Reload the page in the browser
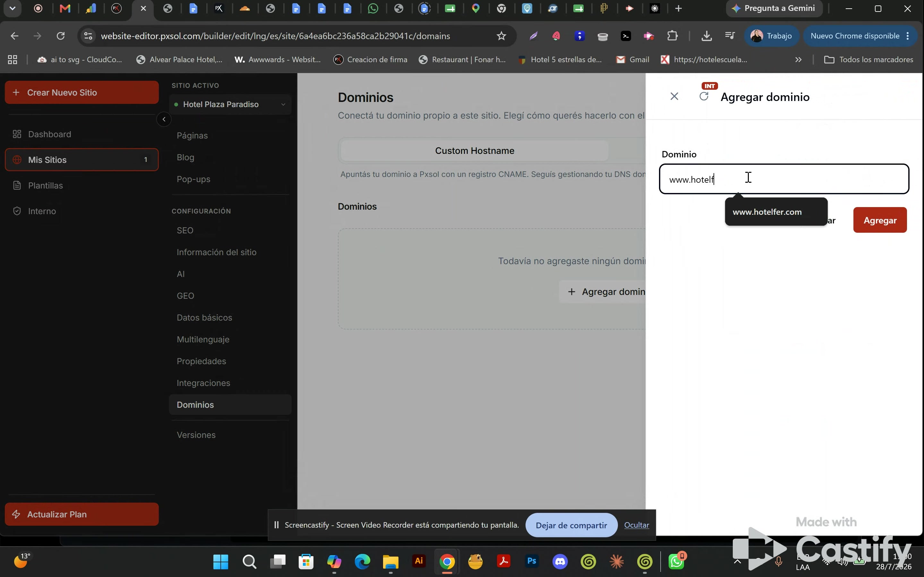Screen dimensions: 924x577 (60, 36)
